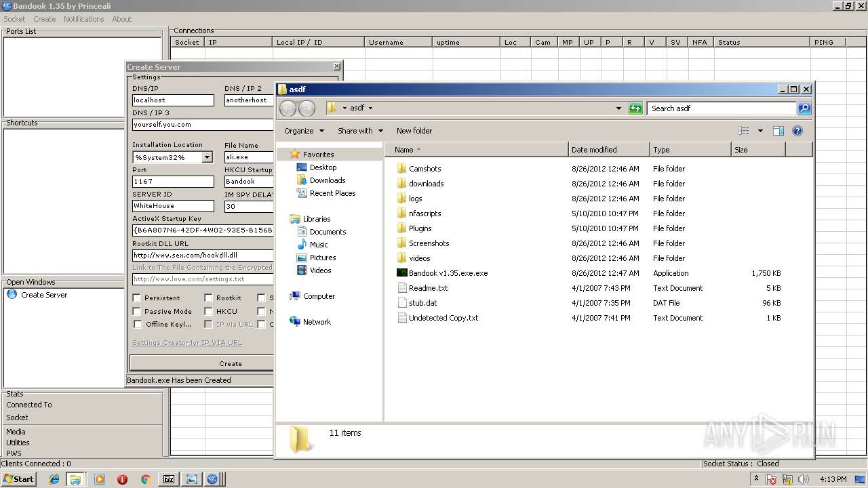Toggle the Offline Keylogger checkbox
868x488 pixels.
point(137,324)
